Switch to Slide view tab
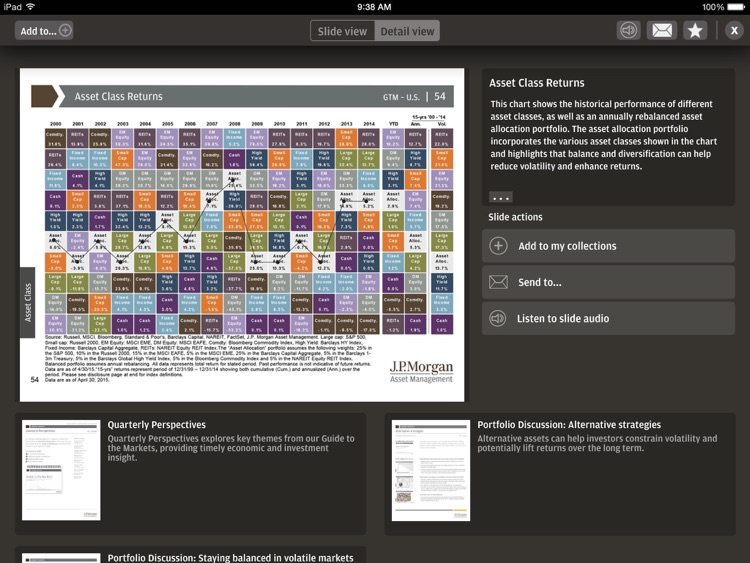 [342, 31]
